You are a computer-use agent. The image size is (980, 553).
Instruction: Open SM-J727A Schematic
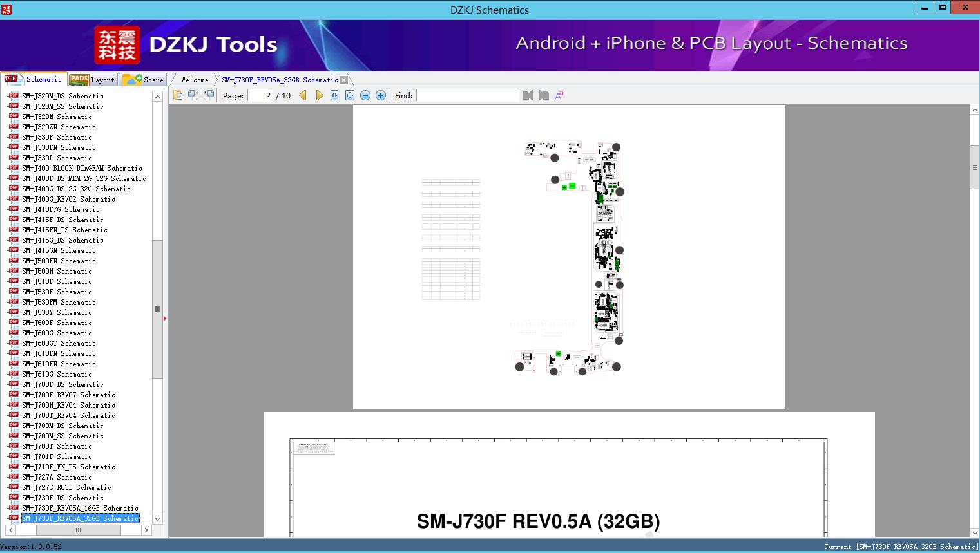tap(57, 477)
